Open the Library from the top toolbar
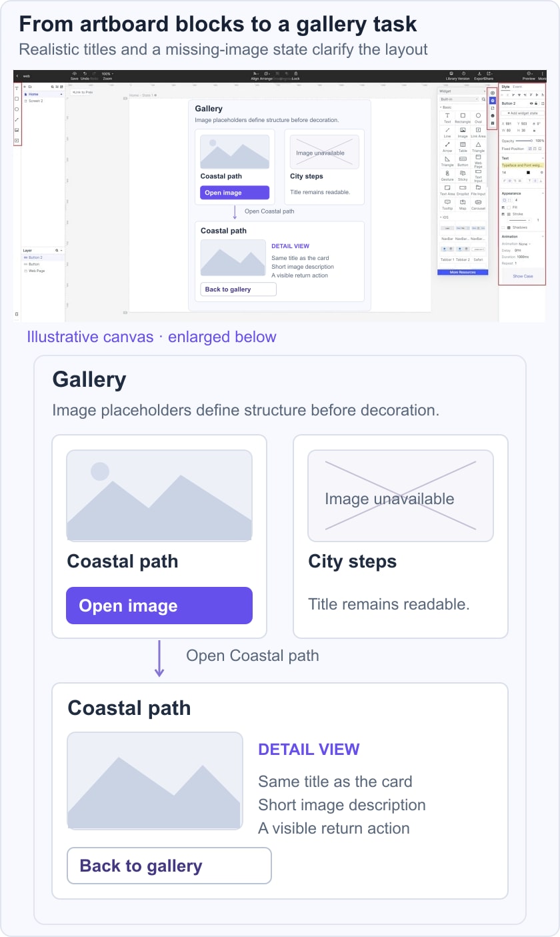This screenshot has height=937, width=560. (451, 75)
